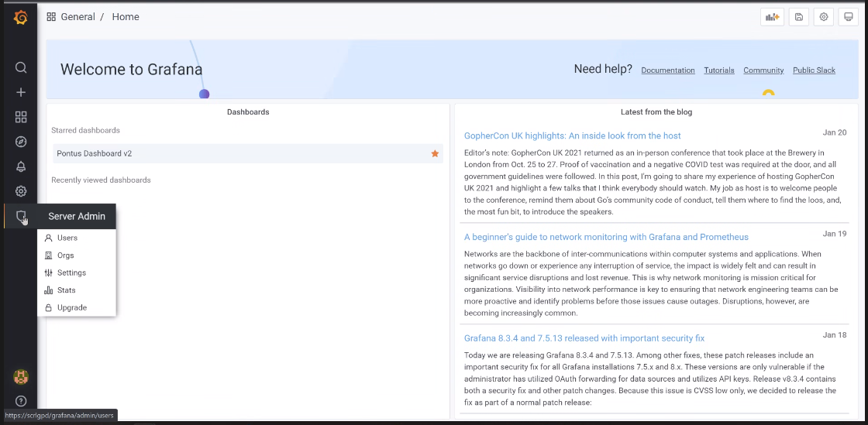This screenshot has width=868, height=425.
Task: Open beginner's guide to network monitoring post
Action: [606, 237]
